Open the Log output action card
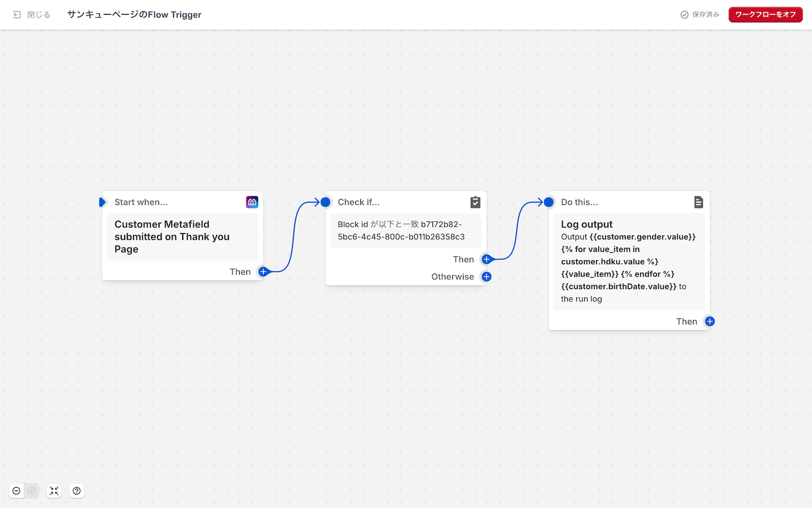 click(629, 261)
